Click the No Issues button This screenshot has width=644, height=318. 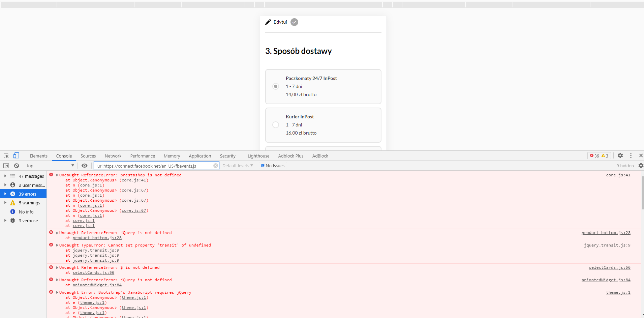[x=273, y=166]
